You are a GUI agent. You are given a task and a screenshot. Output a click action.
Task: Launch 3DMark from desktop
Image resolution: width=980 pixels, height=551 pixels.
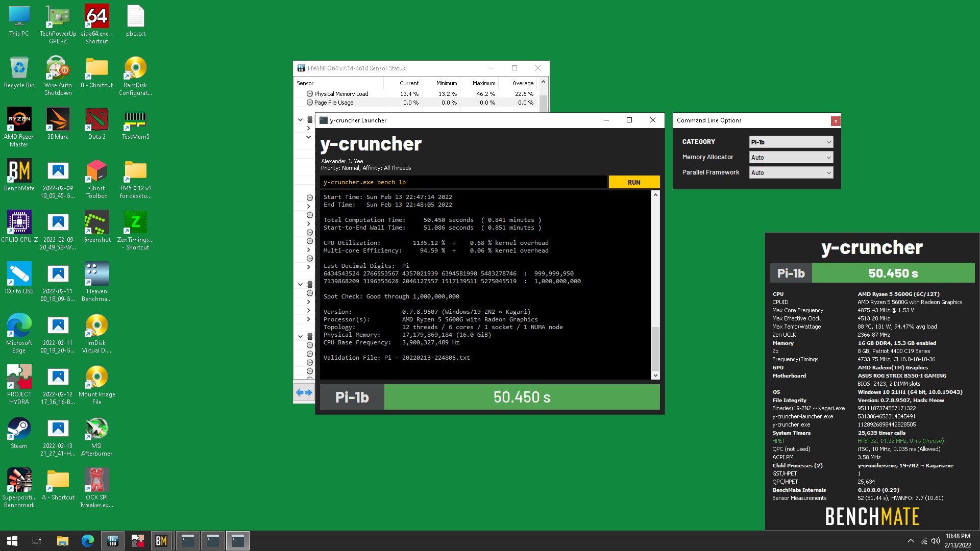(58, 124)
